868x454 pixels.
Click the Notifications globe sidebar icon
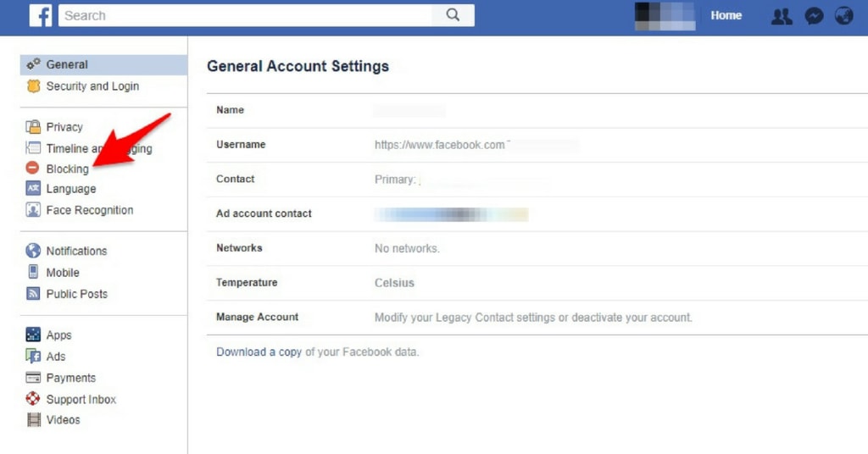33,251
